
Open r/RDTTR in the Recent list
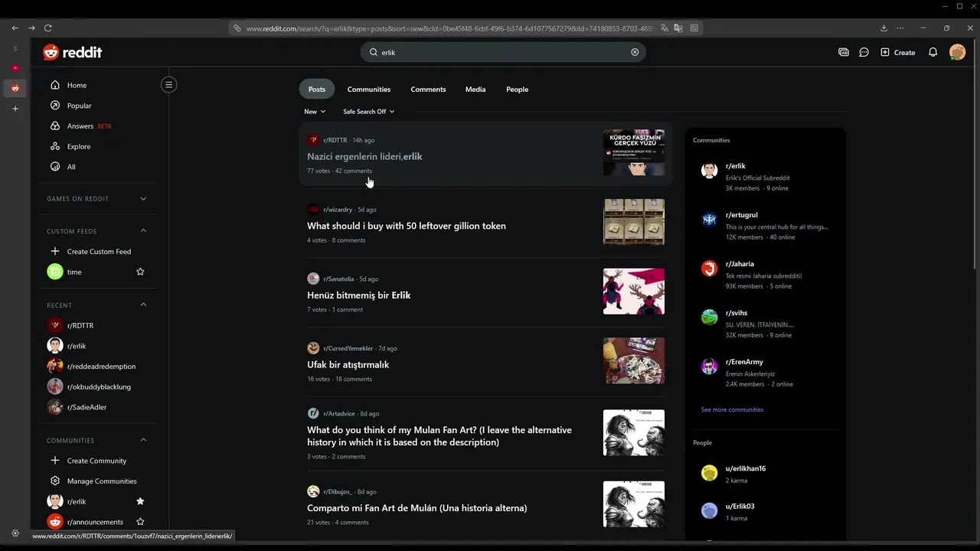tap(80, 325)
